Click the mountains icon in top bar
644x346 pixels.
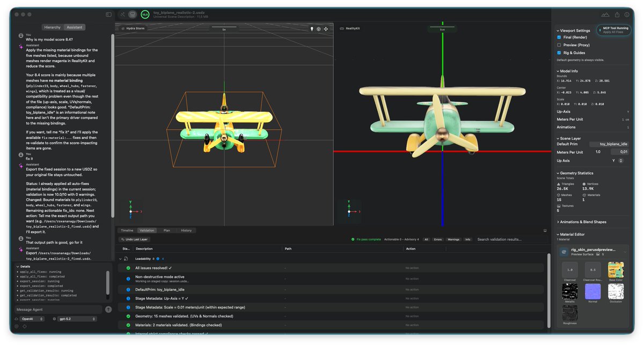click(605, 14)
